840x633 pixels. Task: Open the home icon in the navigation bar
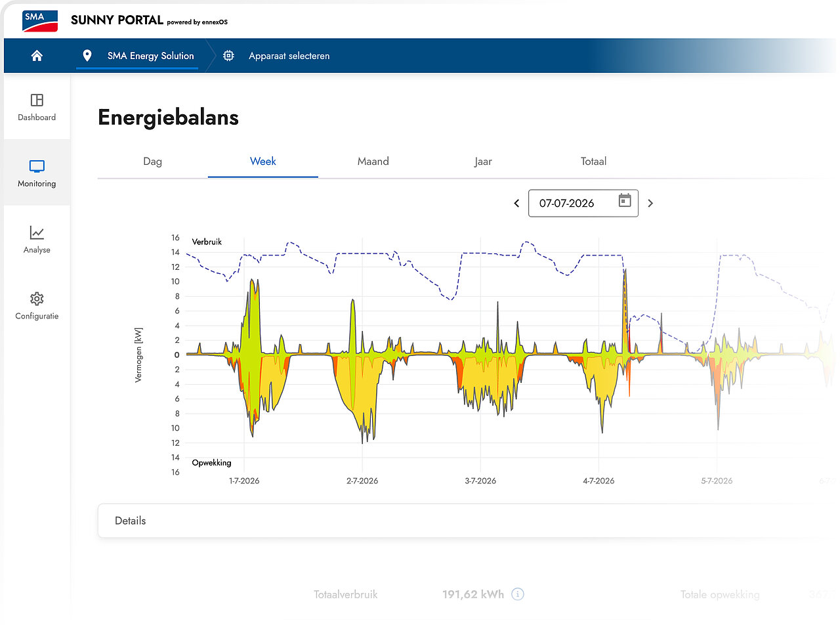click(37, 56)
